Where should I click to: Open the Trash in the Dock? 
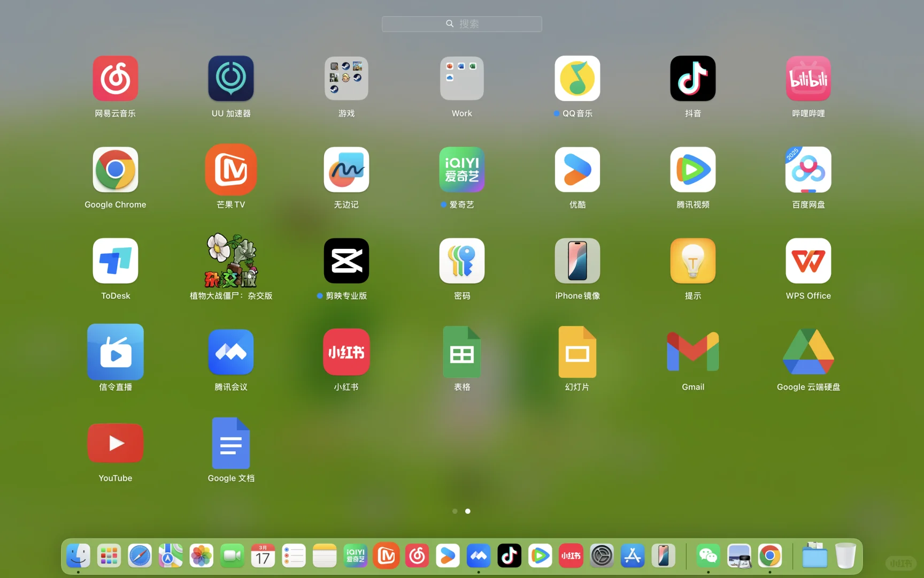click(x=846, y=556)
